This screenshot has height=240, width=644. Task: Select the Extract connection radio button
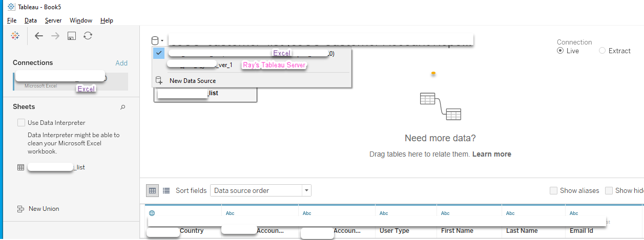602,51
